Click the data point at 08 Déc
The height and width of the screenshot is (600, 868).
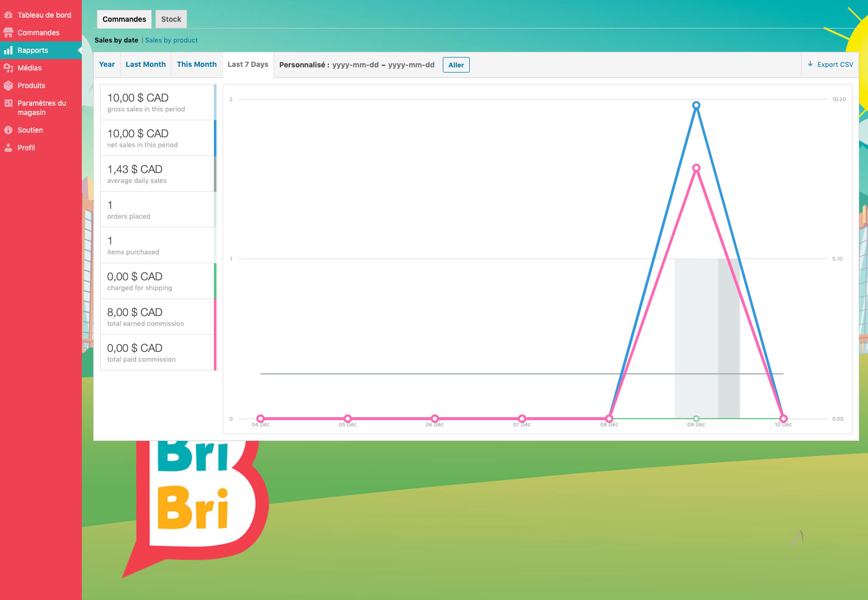[x=610, y=419]
